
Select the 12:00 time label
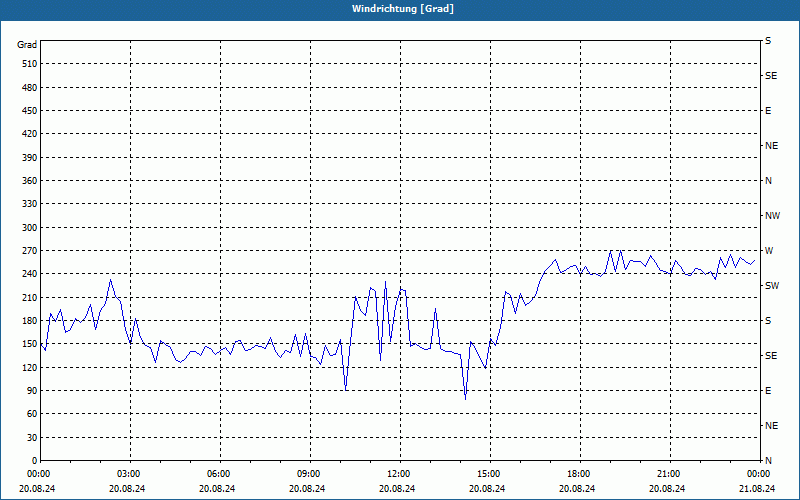(x=398, y=474)
